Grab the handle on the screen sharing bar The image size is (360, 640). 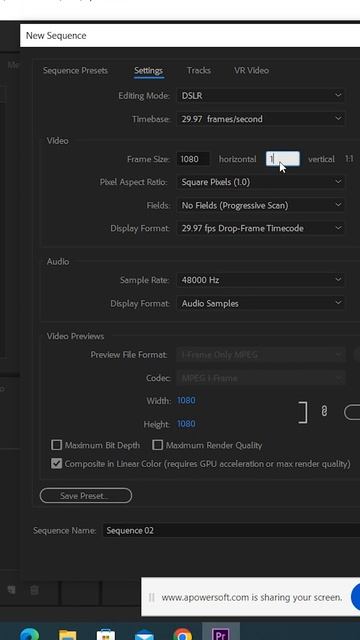(x=151, y=597)
